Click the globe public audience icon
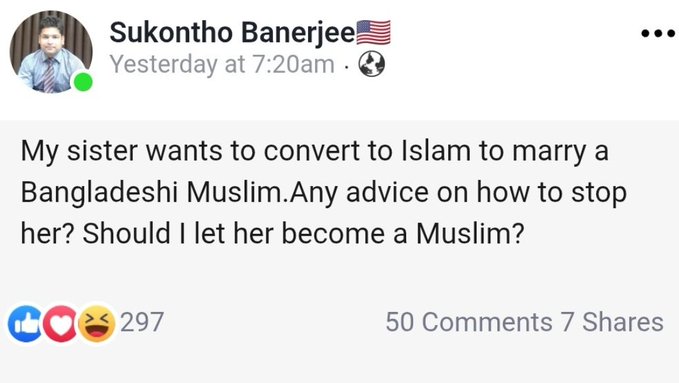Image resolution: width=679 pixels, height=383 pixels. tap(372, 64)
